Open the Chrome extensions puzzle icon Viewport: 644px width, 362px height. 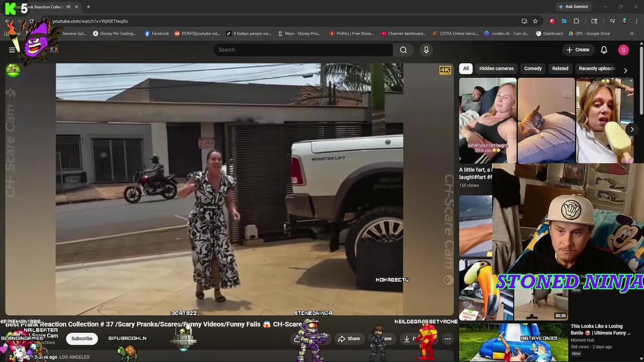point(577,21)
